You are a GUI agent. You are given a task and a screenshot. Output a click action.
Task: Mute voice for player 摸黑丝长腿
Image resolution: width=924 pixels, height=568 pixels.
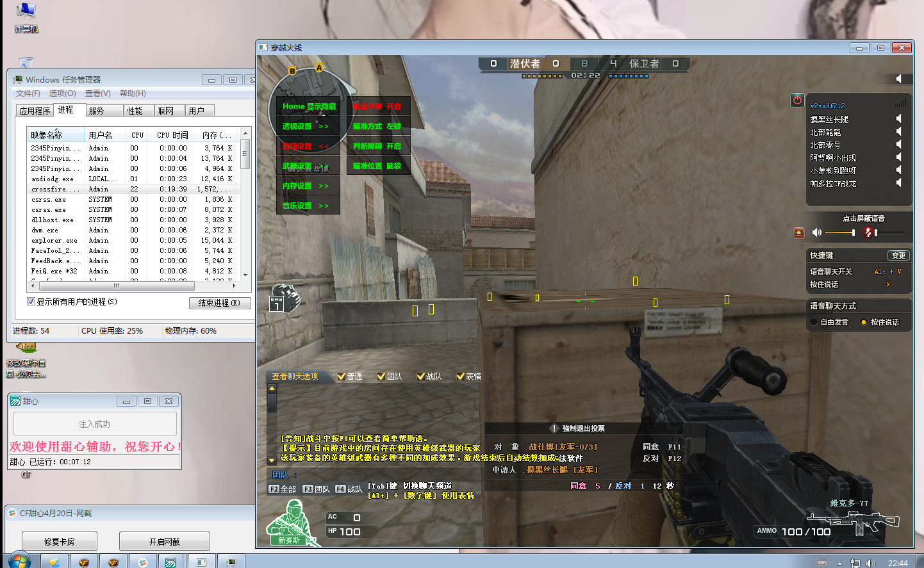[898, 118]
